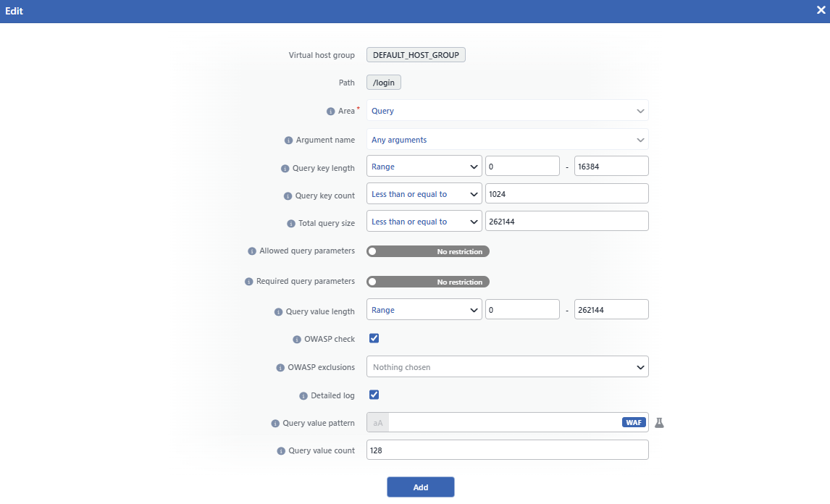Click the info icon beside Area
Screen dimensions: 830x504
(330, 112)
